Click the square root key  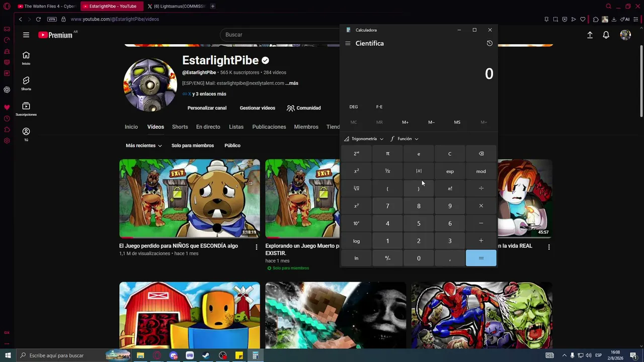[x=356, y=189]
